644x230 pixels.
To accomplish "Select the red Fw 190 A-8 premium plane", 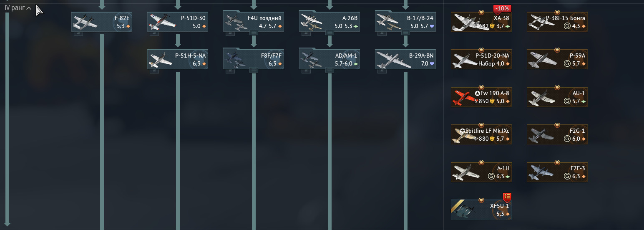I will (x=481, y=97).
